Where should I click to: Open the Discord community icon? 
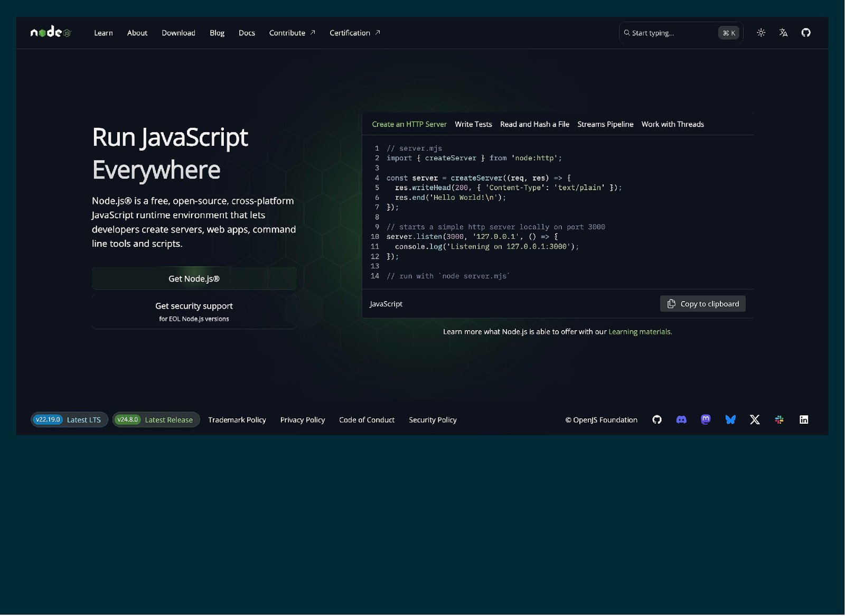tap(681, 420)
